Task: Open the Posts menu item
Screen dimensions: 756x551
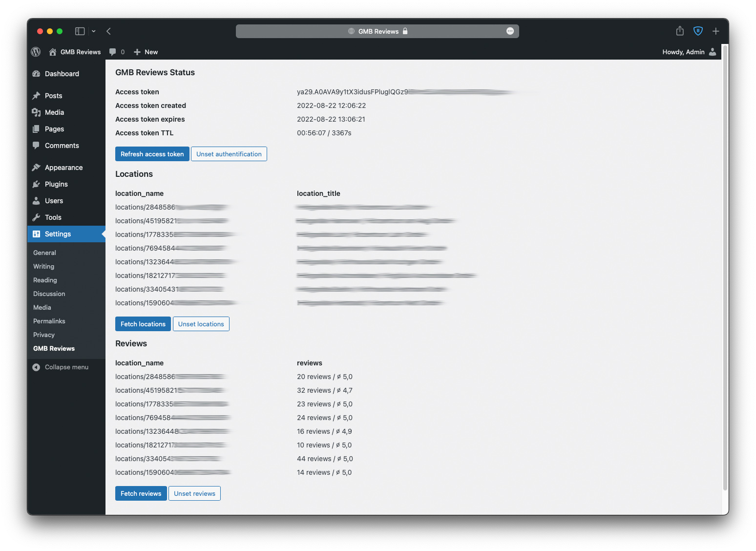Action: [66, 96]
